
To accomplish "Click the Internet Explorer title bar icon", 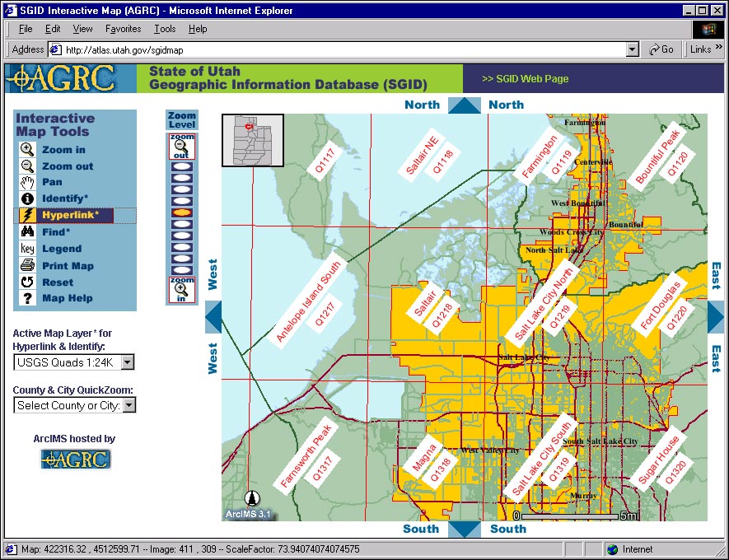I will pos(12,10).
